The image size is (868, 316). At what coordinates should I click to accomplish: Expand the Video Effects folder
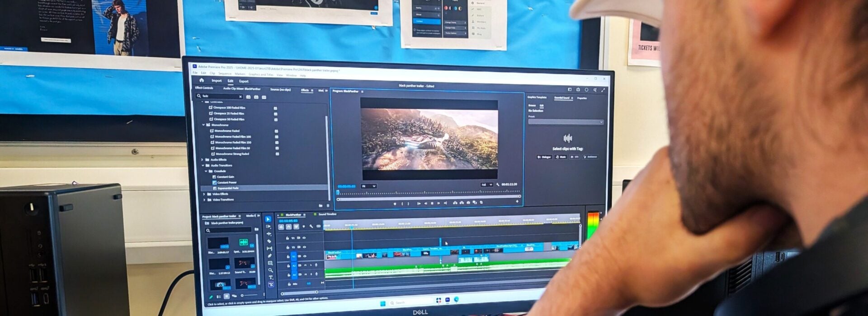pos(204,194)
